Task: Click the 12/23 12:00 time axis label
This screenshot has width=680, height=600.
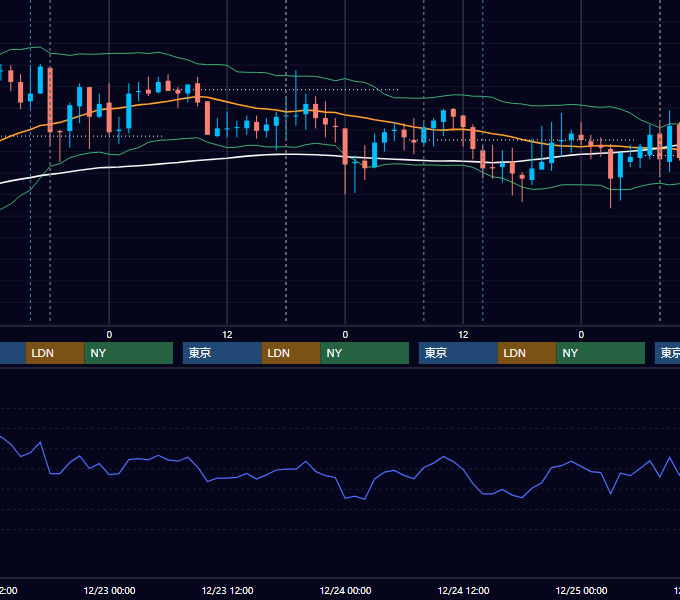Action: click(x=227, y=590)
